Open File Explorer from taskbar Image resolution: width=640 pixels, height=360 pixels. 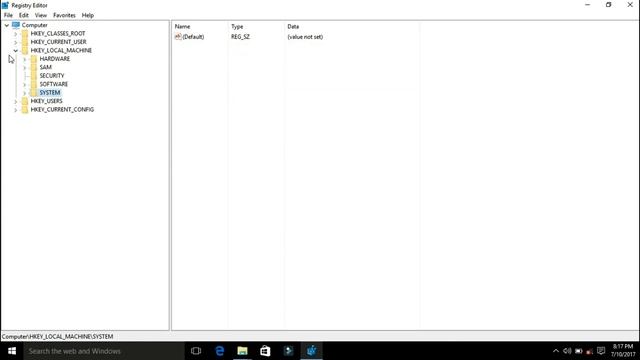pyautogui.click(x=242, y=351)
